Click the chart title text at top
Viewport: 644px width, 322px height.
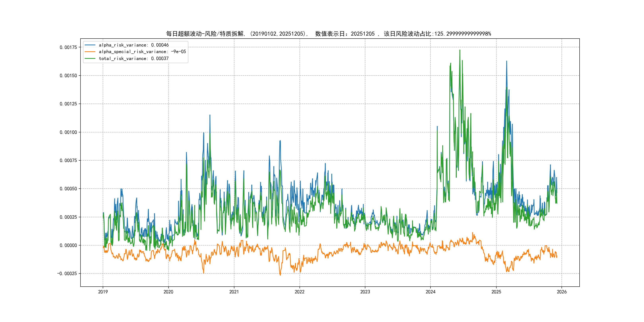(x=329, y=34)
